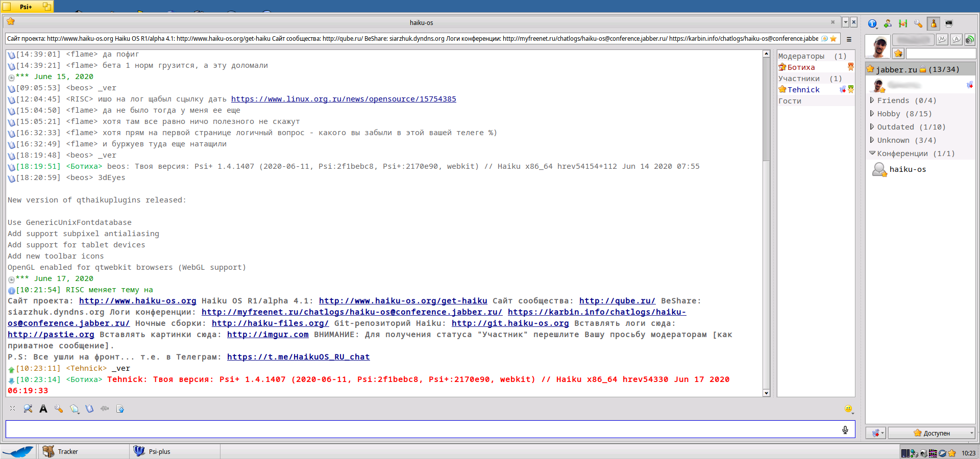Screen dimensions: 980x459
Task: Click the wrench configure room icon
Action: click(x=59, y=409)
